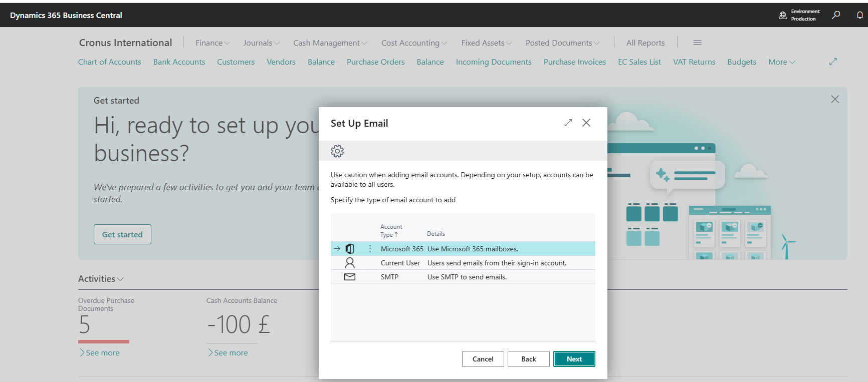Click the Microsoft 365 row selection arrow

(x=337, y=249)
